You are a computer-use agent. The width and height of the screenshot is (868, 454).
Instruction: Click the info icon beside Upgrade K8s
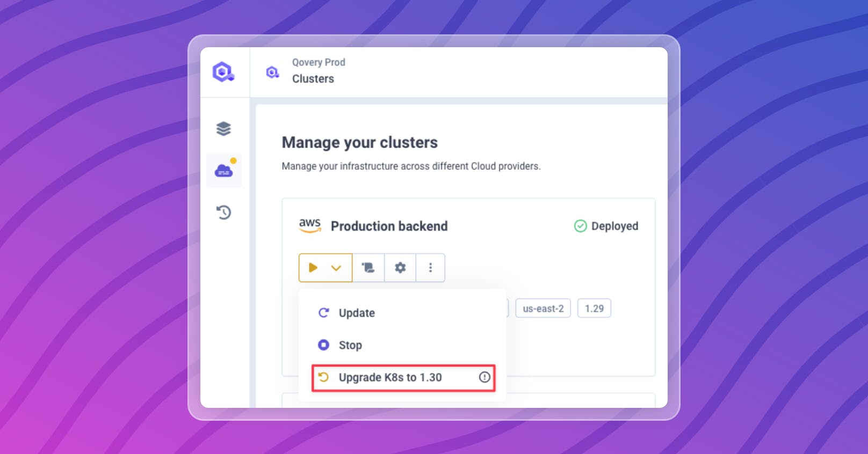484,377
